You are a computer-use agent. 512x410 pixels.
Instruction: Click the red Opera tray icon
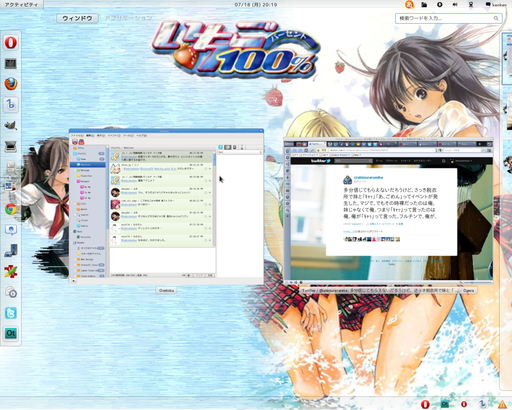click(425, 404)
